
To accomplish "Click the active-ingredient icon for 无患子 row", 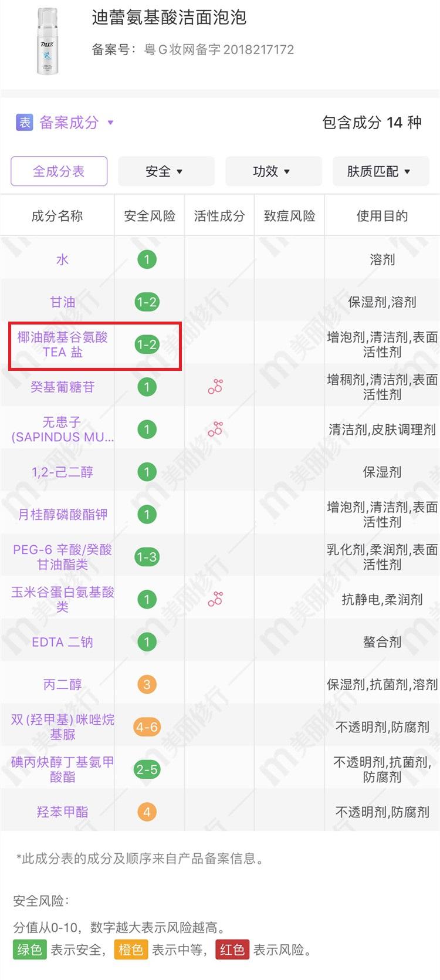I will pos(215,429).
